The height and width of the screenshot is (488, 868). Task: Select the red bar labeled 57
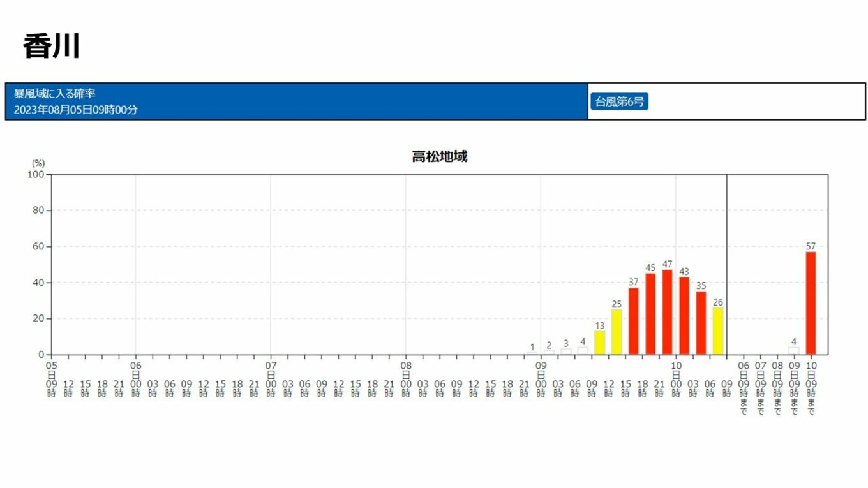point(811,303)
